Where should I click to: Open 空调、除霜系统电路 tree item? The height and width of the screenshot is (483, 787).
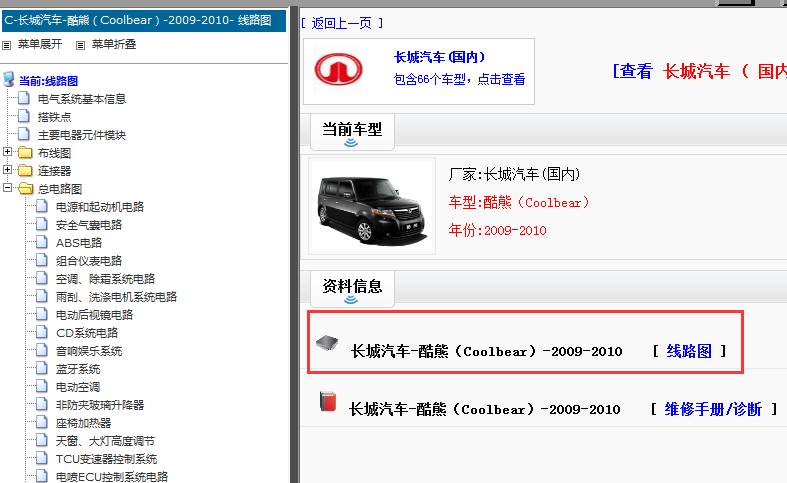tap(105, 279)
